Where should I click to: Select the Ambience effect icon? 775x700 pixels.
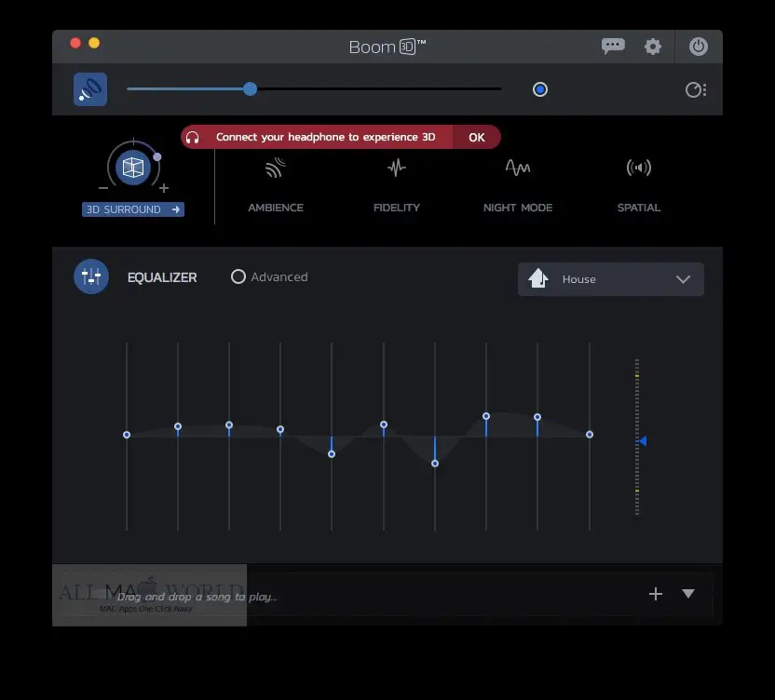point(276,168)
